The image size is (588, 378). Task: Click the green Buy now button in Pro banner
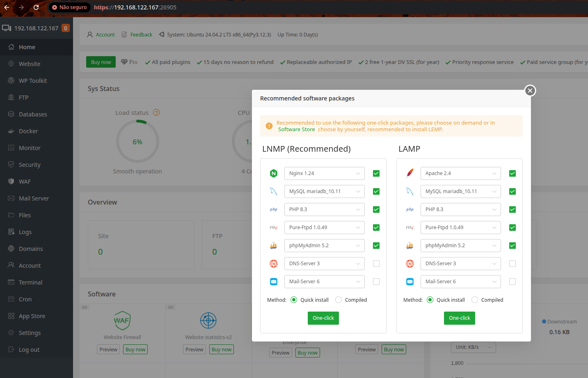101,62
